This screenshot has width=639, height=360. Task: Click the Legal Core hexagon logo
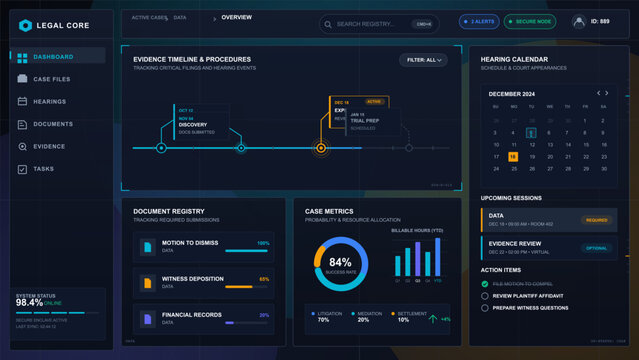click(x=25, y=25)
